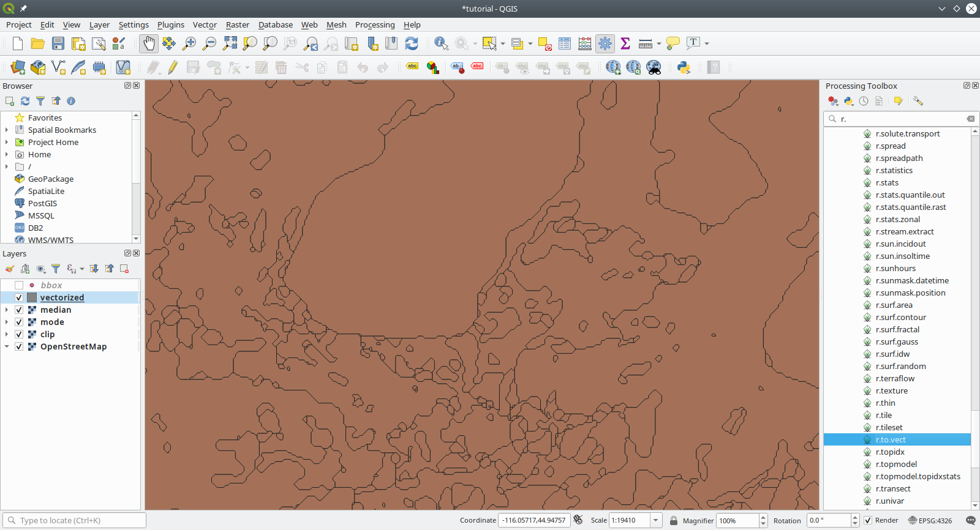Open the Data Source Manager
Screen dimensions: 980x530
(x=18, y=67)
